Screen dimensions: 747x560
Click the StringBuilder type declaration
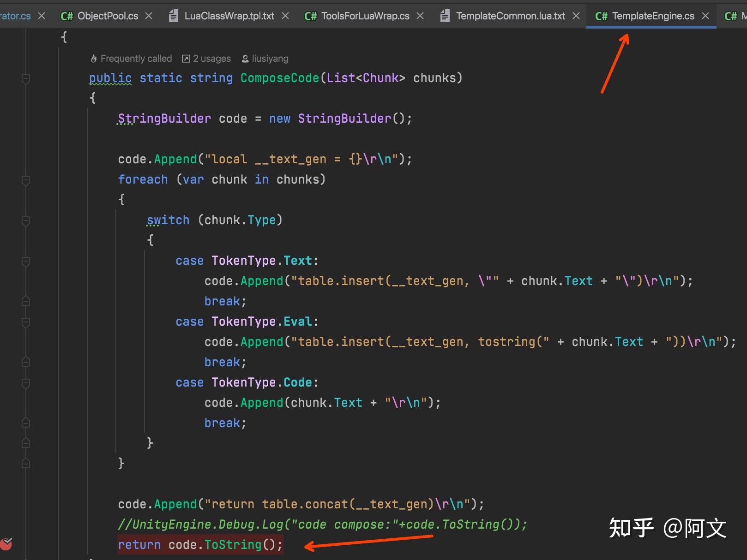[164, 119]
